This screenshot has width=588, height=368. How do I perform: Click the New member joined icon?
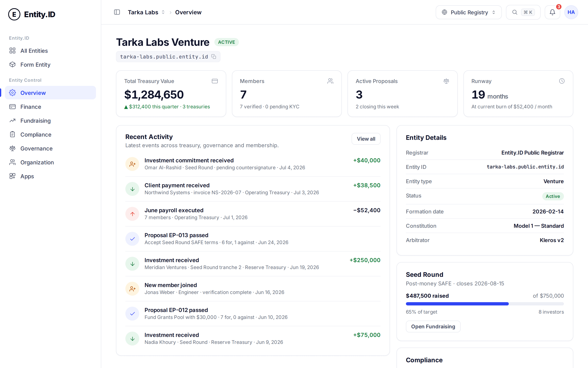point(132,289)
